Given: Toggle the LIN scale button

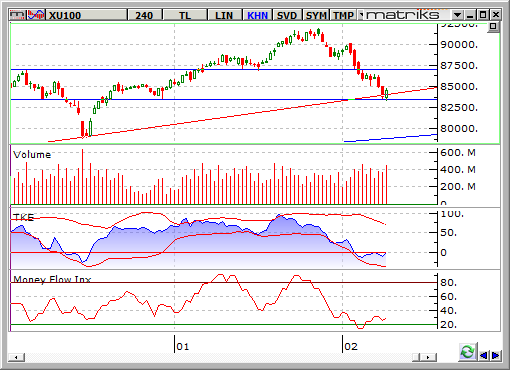Looking at the screenshot, I should tap(224, 15).
